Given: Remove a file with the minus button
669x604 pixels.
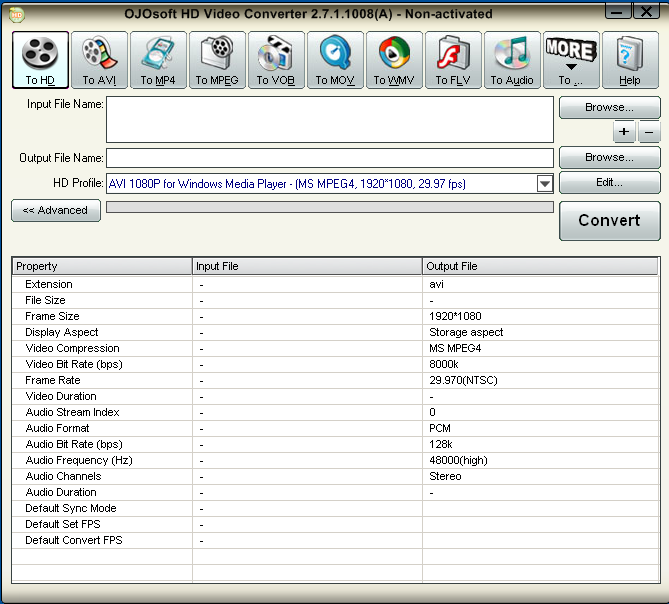Looking at the screenshot, I should 649,132.
